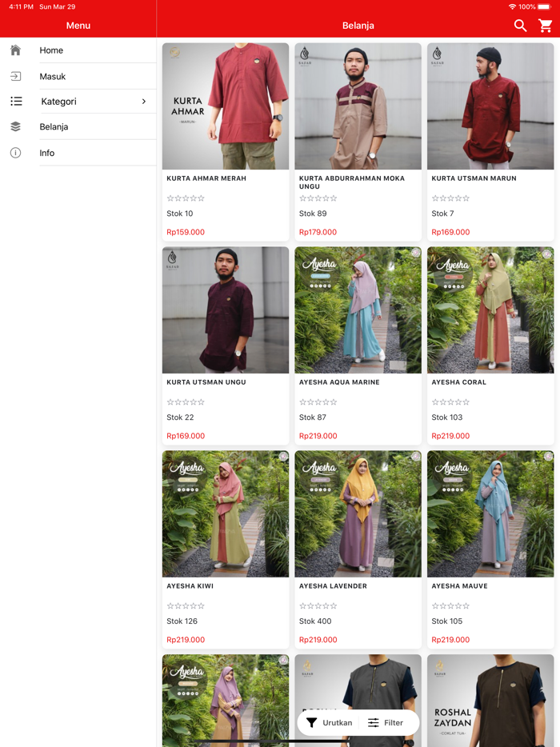Open Kurta Ahmar Merah product image
Screen dimensions: 560x747
point(226,106)
